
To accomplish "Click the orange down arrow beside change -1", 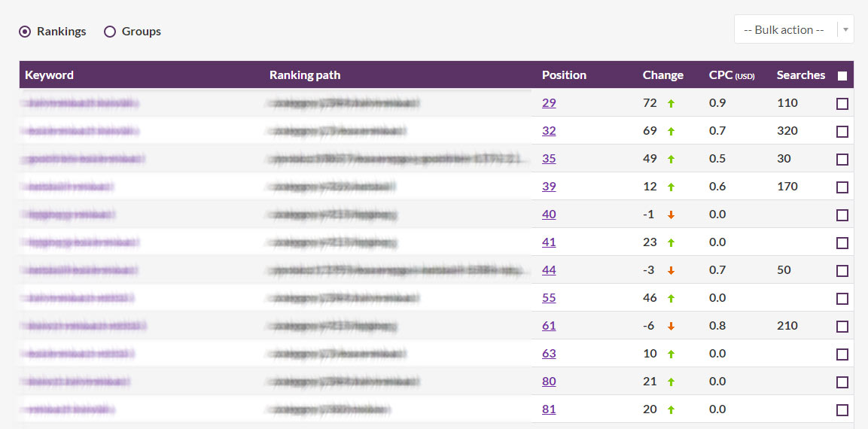I will 671,214.
